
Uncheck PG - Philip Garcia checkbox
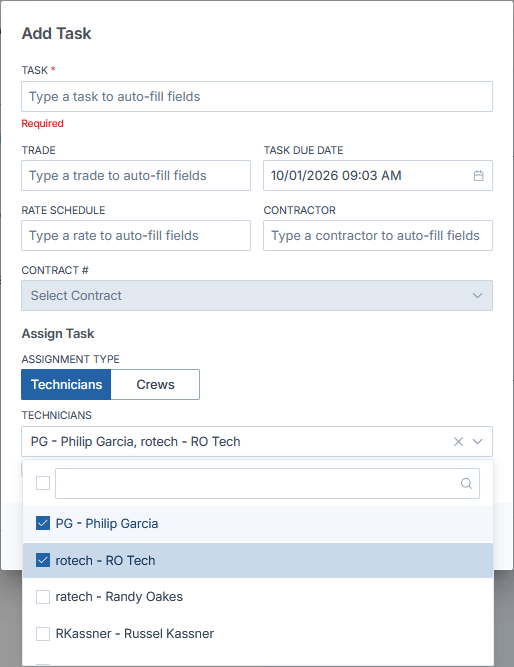43,523
